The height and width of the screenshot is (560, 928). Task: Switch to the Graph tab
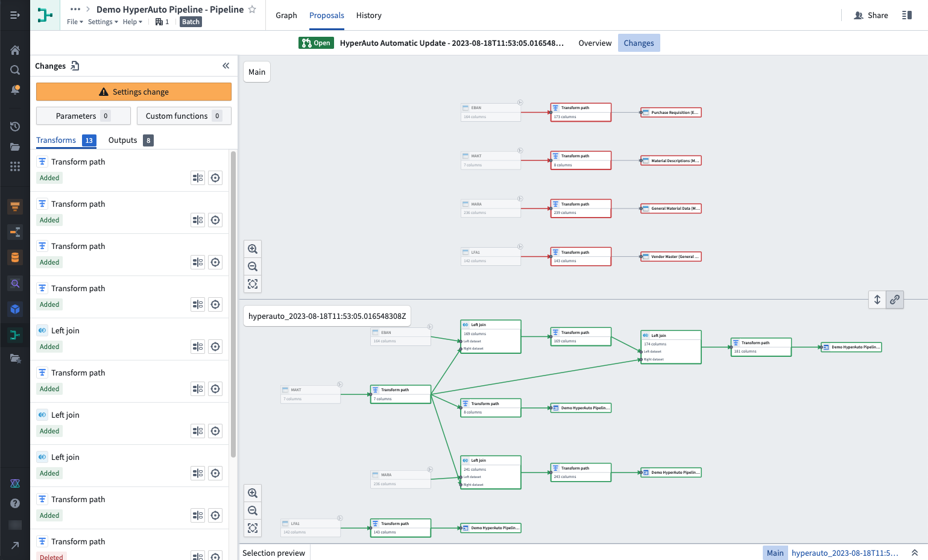(x=286, y=15)
